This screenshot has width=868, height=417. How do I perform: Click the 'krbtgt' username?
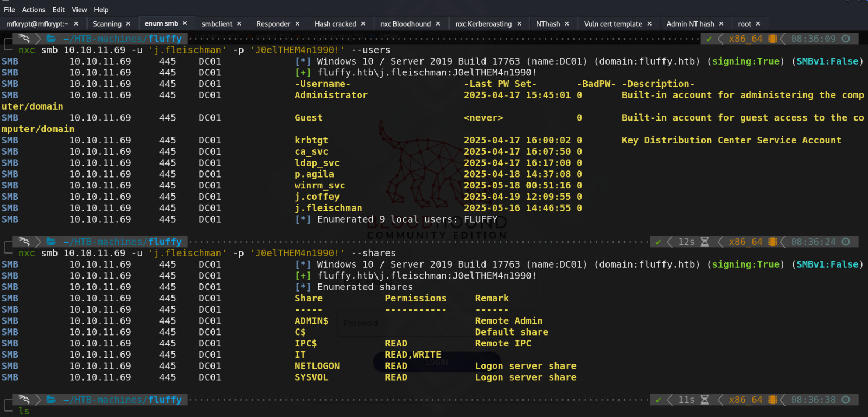311,140
